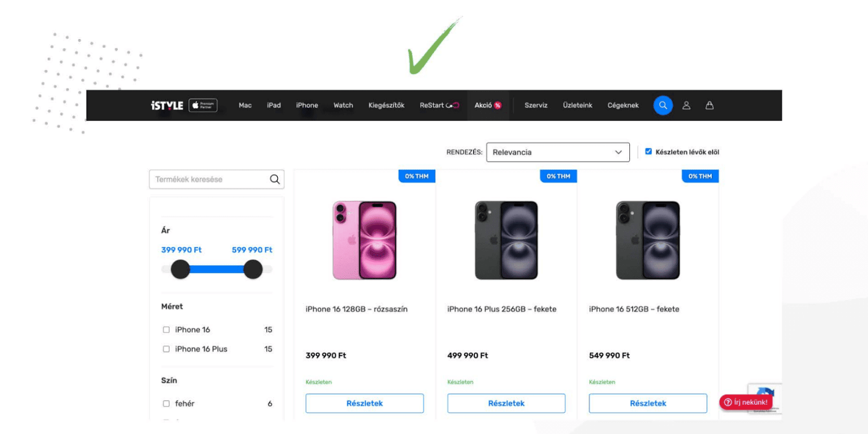Check the iPhone 16 size filter
The height and width of the screenshot is (434, 868).
point(167,330)
